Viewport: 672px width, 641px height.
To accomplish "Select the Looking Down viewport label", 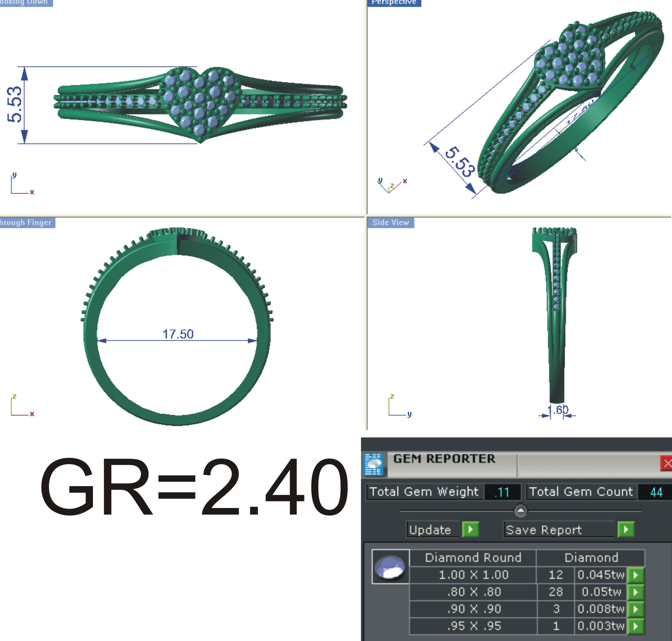I will pyautogui.click(x=27, y=3).
